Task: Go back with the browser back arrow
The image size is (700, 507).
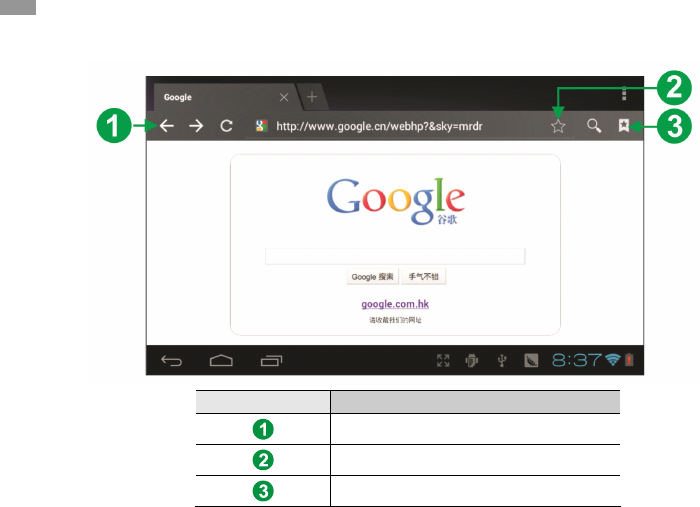Action: (x=167, y=126)
